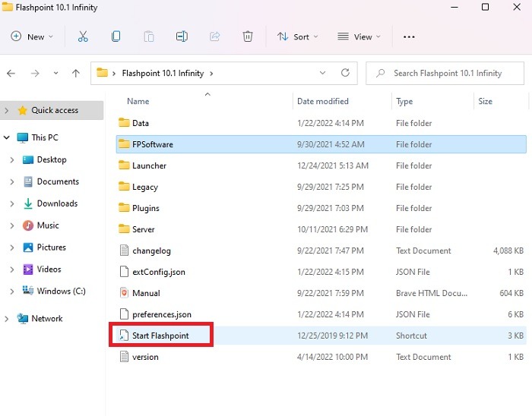Click Shortcut type cell for Start Flashpoint

(x=411, y=336)
